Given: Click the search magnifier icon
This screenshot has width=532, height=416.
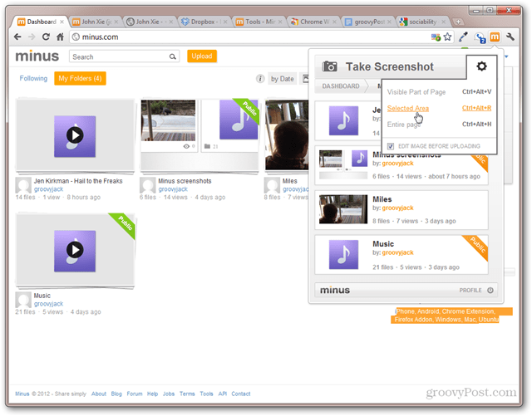Looking at the screenshot, I should [x=173, y=56].
